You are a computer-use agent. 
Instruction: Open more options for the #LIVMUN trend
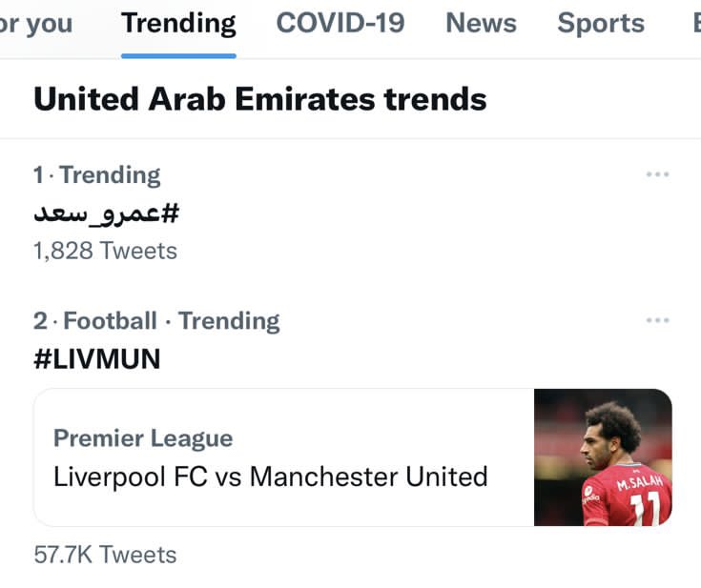click(657, 320)
